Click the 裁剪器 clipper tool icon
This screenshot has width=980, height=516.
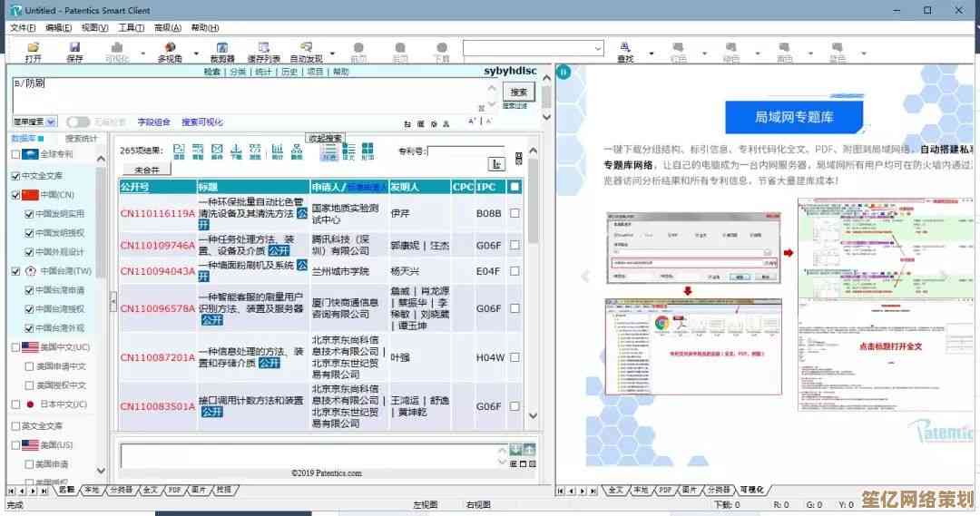[x=221, y=51]
